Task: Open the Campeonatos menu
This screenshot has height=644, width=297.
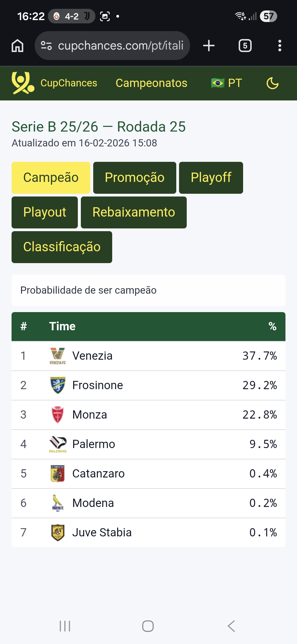Action: coord(151,83)
